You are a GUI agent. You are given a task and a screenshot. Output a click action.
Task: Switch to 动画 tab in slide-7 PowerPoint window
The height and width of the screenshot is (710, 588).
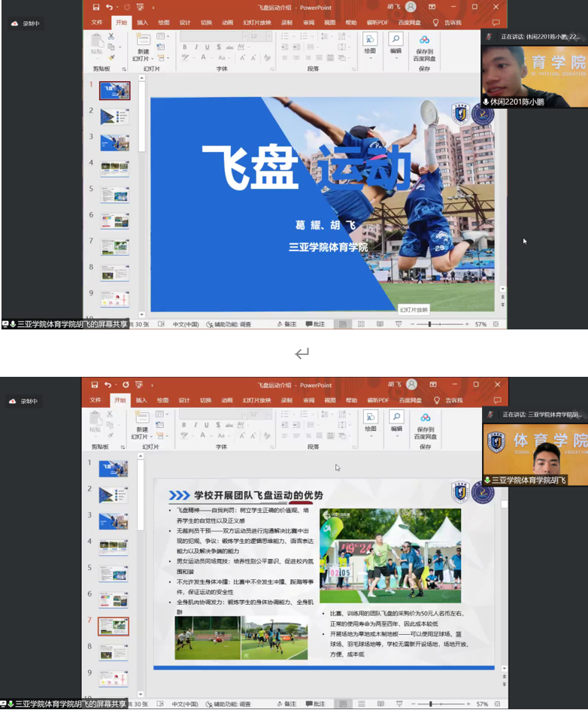point(227,400)
